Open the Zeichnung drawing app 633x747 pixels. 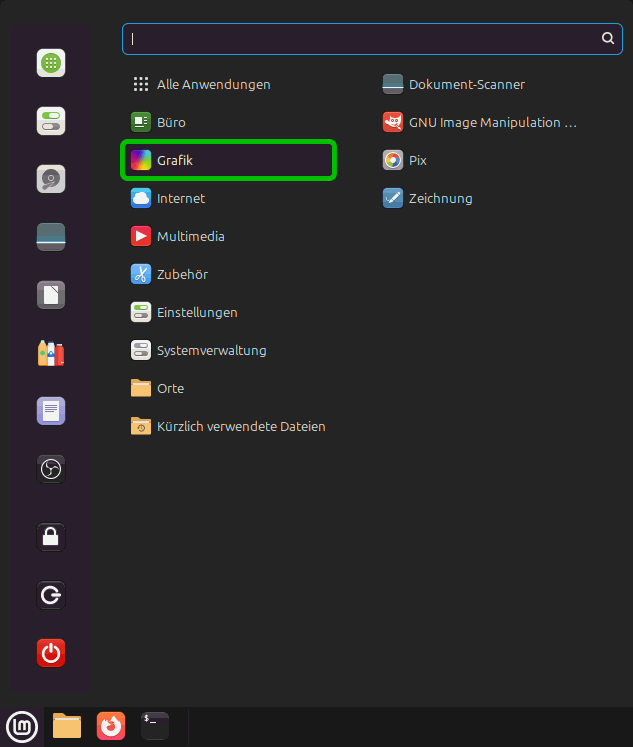coord(440,198)
